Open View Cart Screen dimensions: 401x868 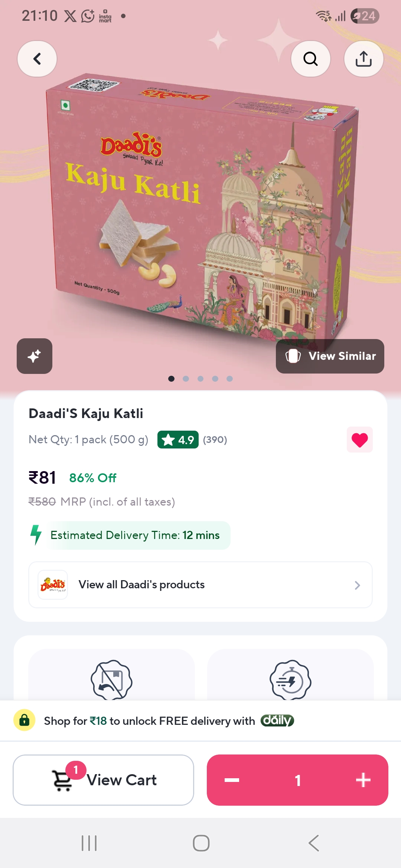click(x=104, y=780)
